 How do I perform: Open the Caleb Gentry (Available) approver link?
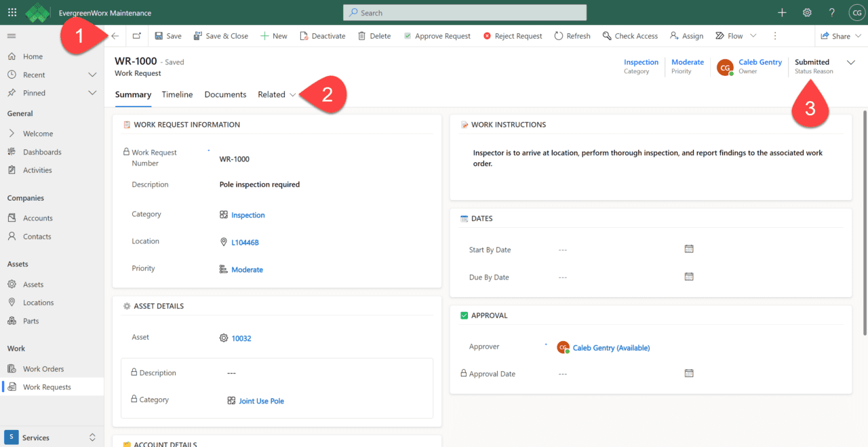pos(611,348)
